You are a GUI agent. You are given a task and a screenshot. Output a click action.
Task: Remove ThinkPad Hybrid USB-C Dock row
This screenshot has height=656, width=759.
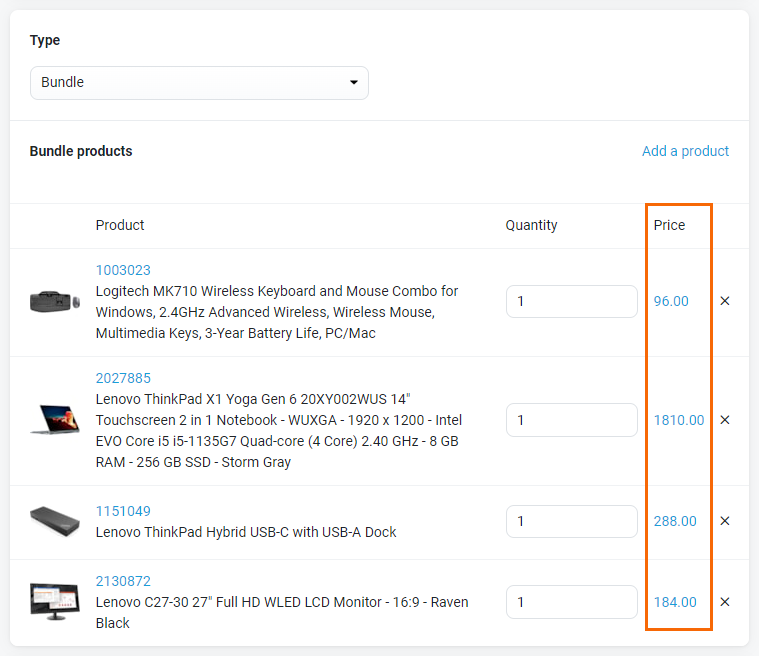[725, 521]
